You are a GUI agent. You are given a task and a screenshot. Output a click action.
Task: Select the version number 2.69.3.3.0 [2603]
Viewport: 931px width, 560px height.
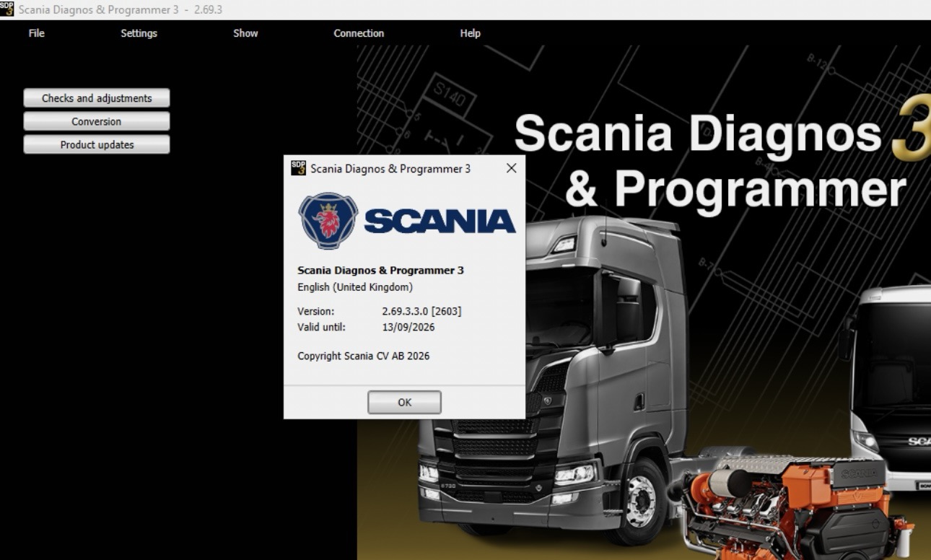[x=421, y=311]
